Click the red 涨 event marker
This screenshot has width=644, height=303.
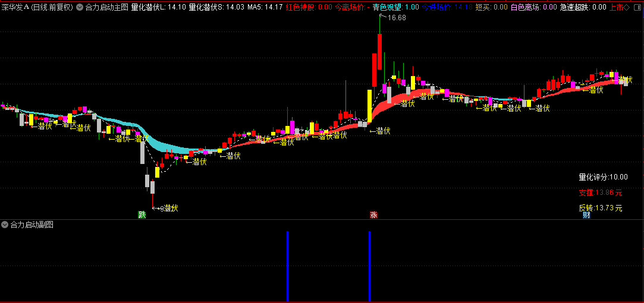[373, 214]
